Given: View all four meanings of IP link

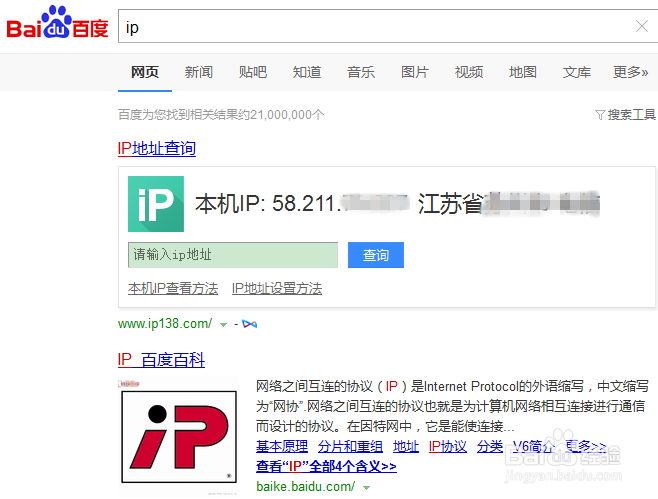Looking at the screenshot, I should tap(326, 466).
